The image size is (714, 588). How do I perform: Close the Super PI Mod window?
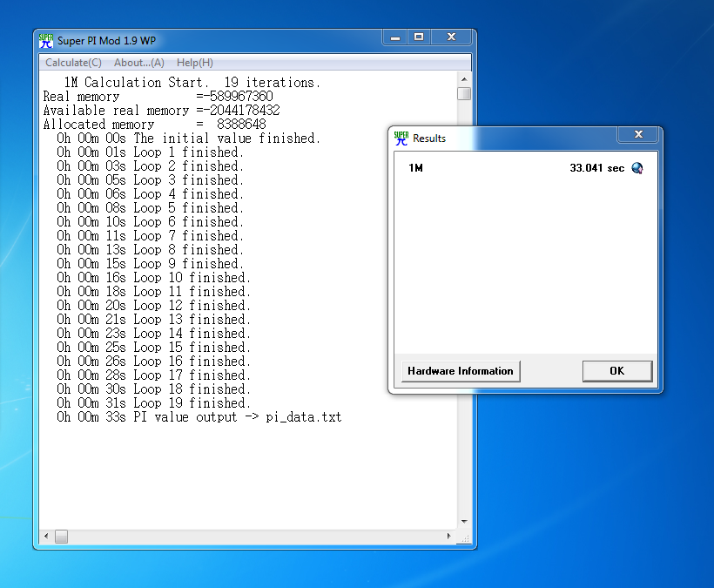click(451, 37)
